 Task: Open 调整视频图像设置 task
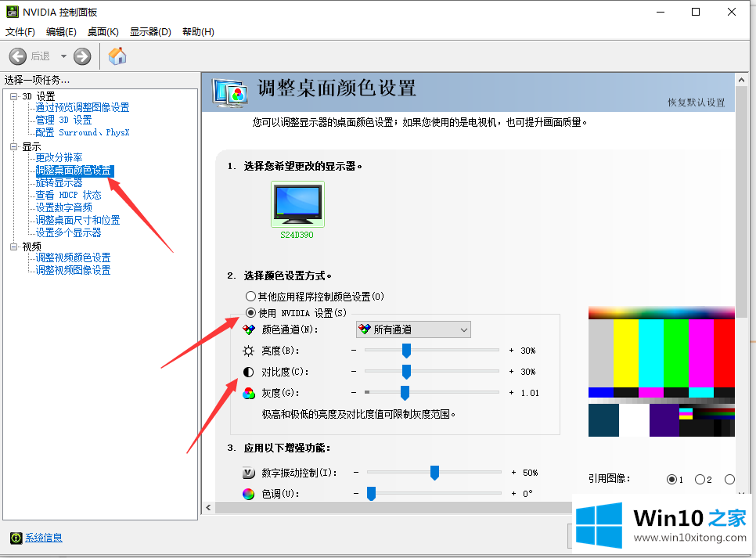(74, 270)
